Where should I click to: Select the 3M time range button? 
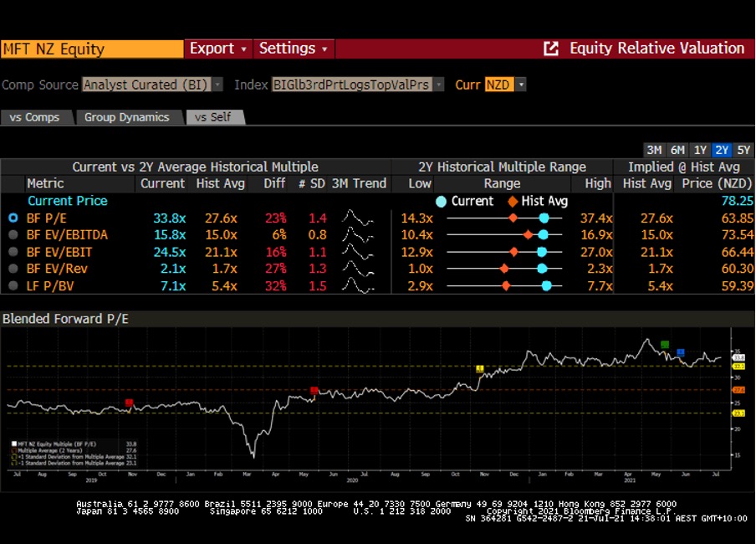tap(654, 150)
